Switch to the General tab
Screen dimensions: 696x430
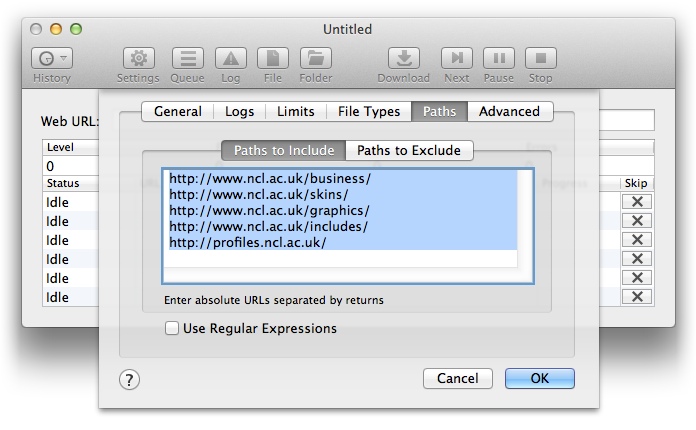pos(178,112)
